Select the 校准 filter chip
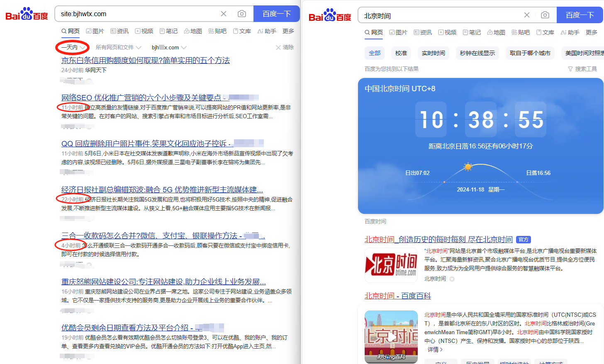The width and height of the screenshot is (604, 364). 401,53
